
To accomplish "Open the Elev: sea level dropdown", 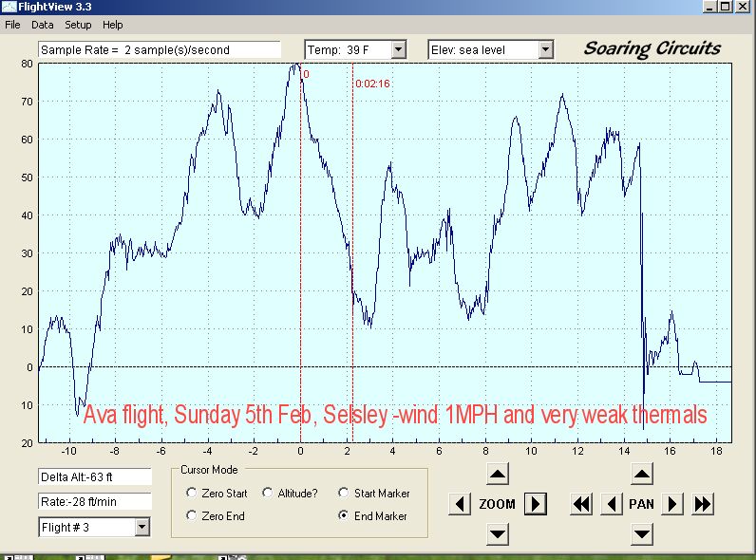I will (545, 49).
